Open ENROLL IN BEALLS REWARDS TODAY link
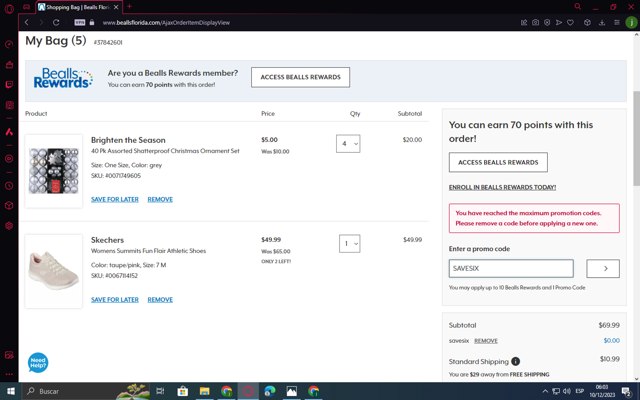The image size is (640, 400). click(502, 187)
